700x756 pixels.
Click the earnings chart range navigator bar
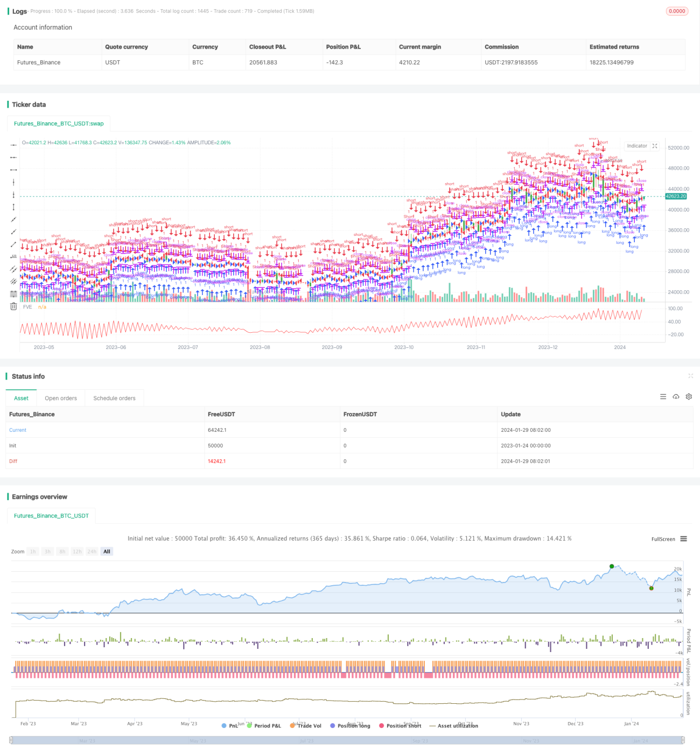[347, 740]
